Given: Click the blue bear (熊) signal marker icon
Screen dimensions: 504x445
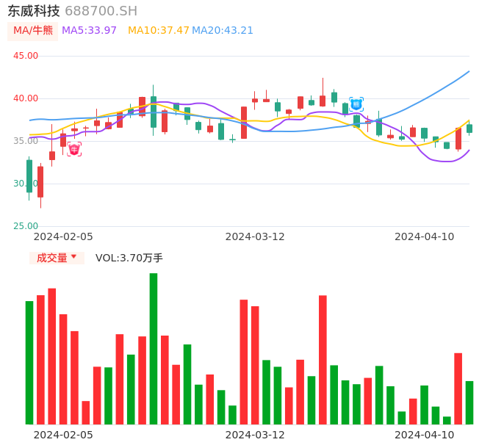Looking at the screenshot, I should (356, 104).
